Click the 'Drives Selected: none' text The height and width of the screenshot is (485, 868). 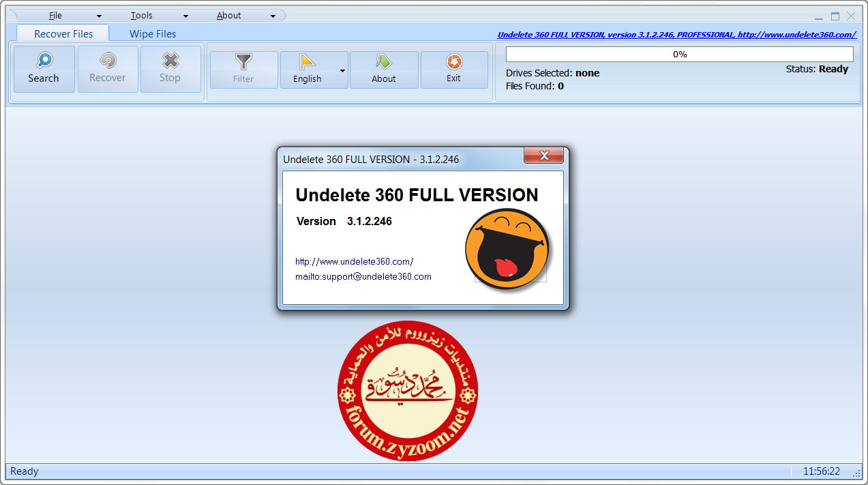(x=553, y=73)
